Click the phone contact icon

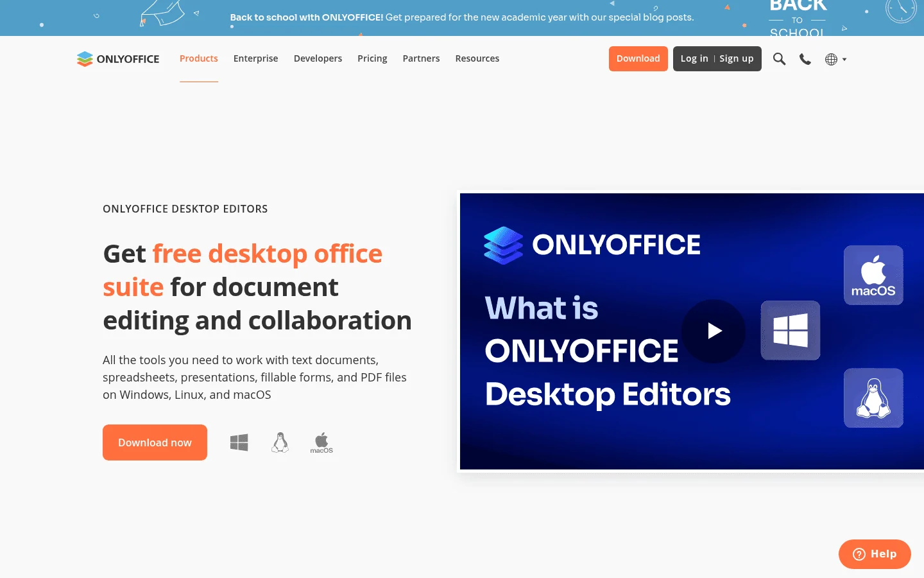(x=805, y=59)
